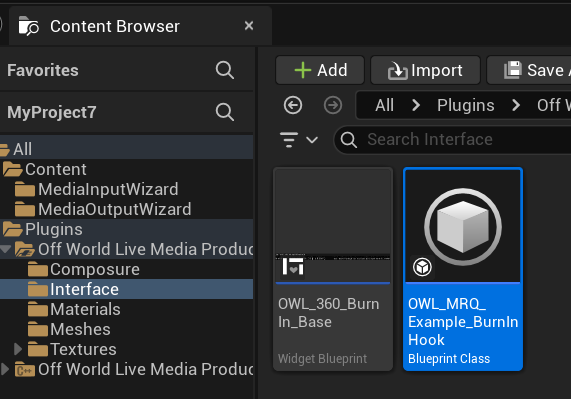Click the Plugins open folder icon

(12, 229)
